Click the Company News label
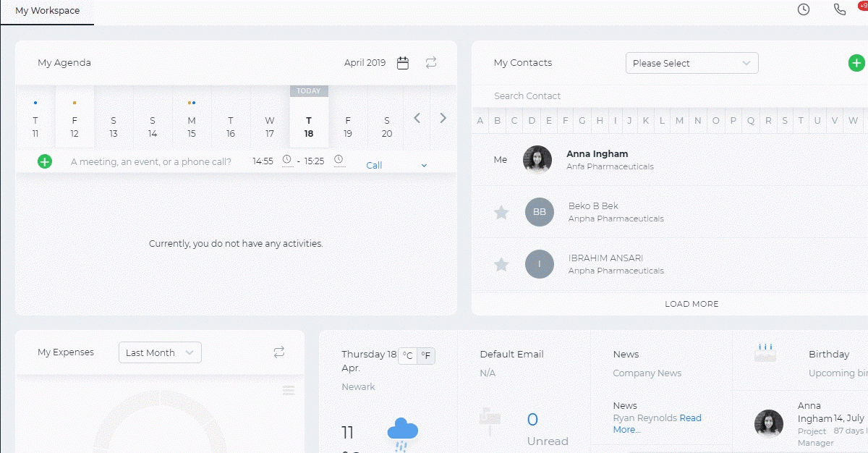 pyautogui.click(x=647, y=373)
